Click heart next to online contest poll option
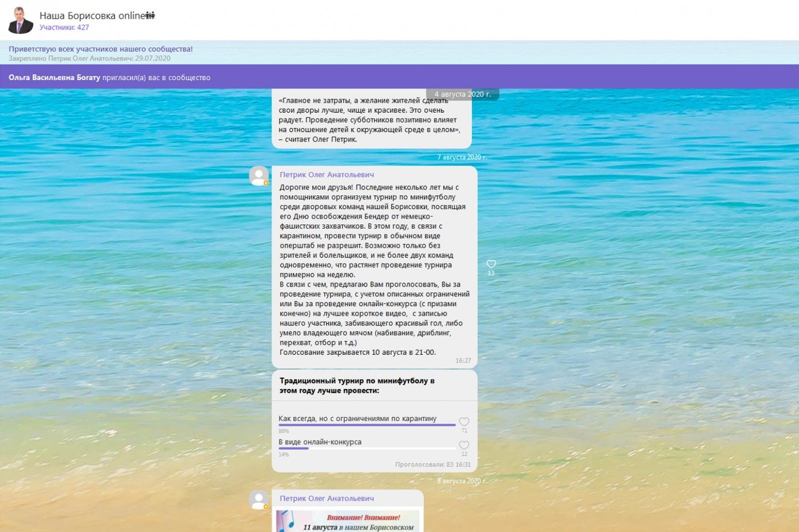This screenshot has width=799, height=532. coord(464,445)
